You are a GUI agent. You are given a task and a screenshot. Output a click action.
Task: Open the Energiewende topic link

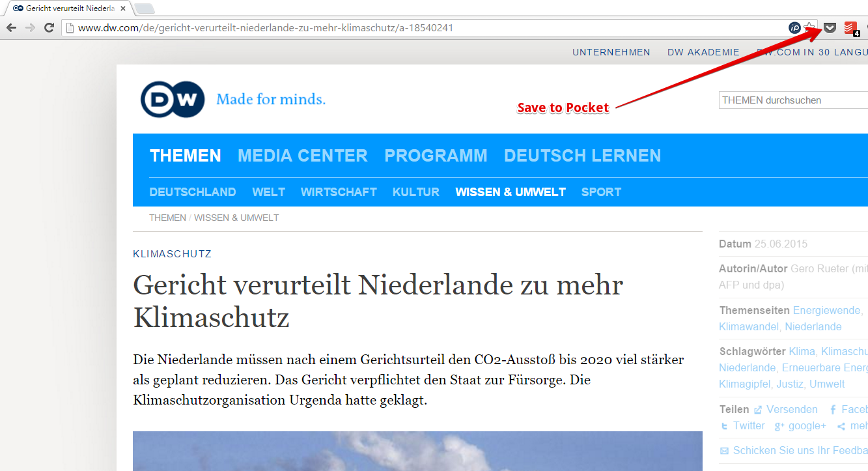point(826,311)
